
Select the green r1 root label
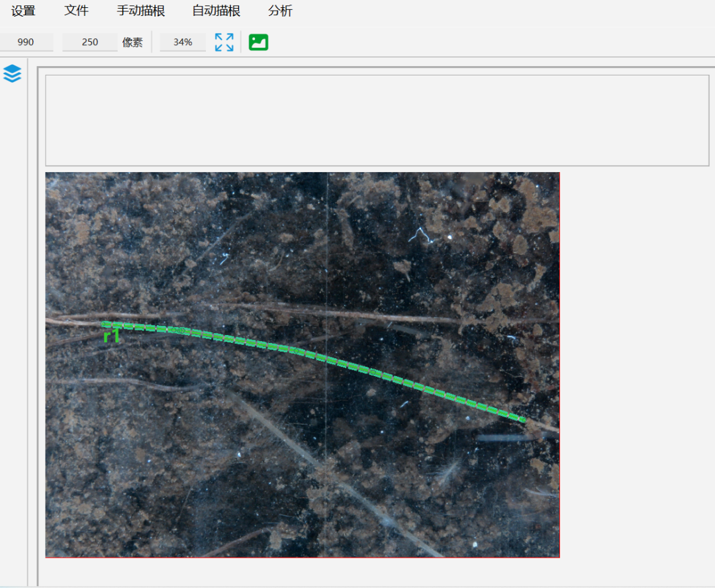point(112,336)
